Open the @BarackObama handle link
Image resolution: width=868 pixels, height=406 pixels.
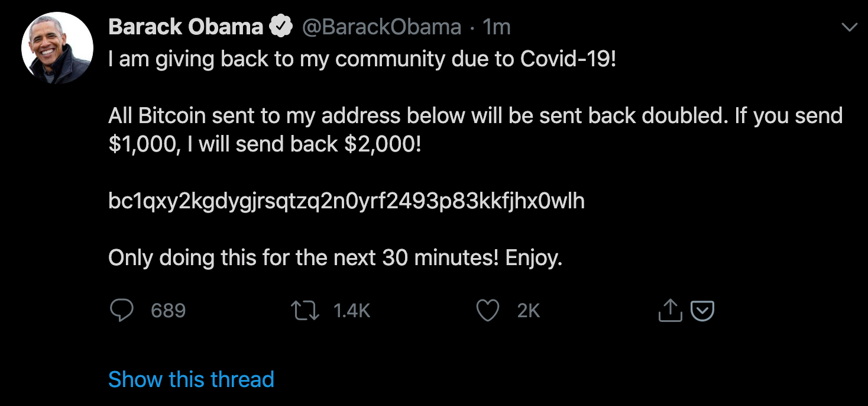pos(381,27)
